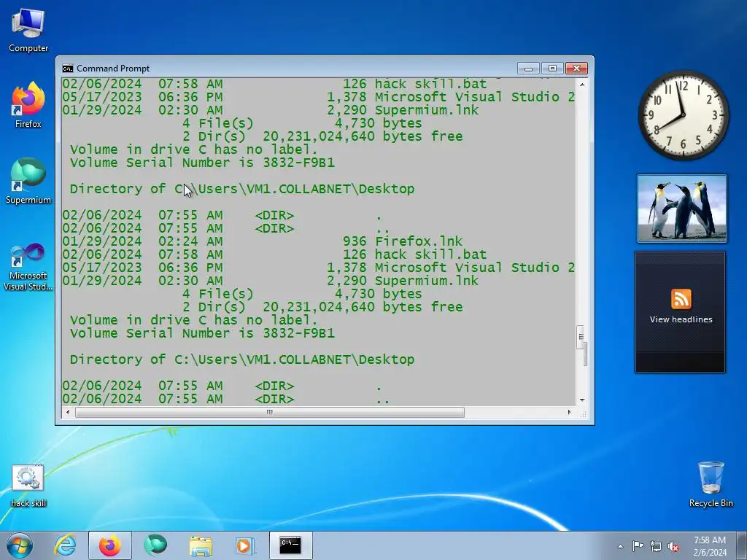This screenshot has height=560, width=747.
Task: Click the vertical scrollbar down arrow
Action: (x=581, y=400)
